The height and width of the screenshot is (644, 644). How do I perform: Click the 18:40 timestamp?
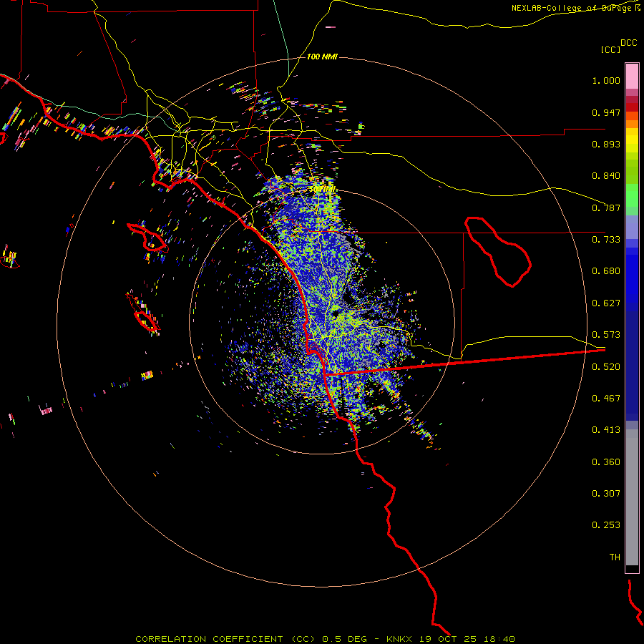tap(500, 639)
